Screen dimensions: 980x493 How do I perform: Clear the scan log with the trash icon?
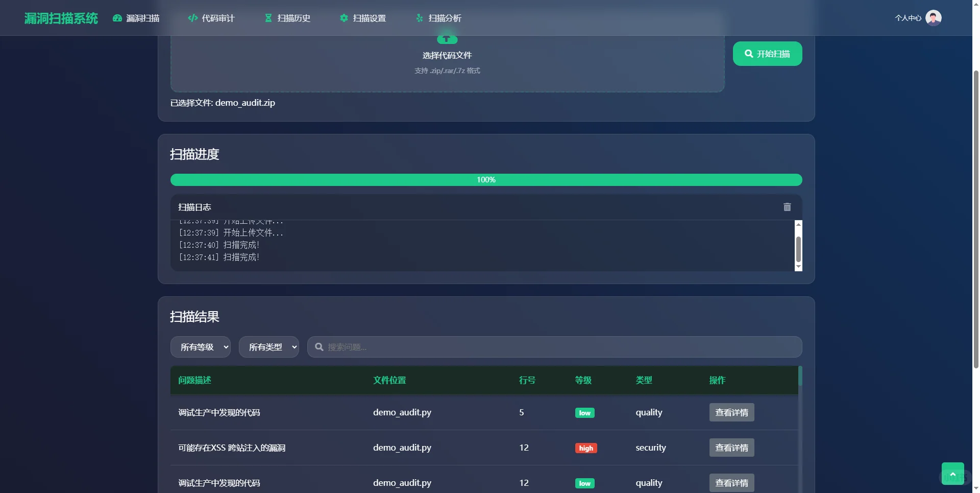pyautogui.click(x=787, y=207)
